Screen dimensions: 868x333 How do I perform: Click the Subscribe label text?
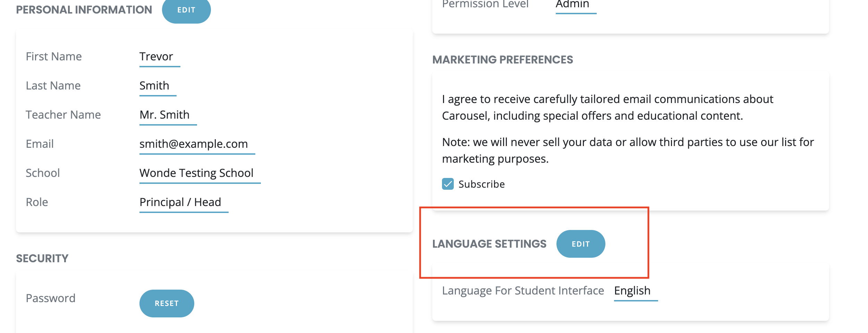coord(482,184)
